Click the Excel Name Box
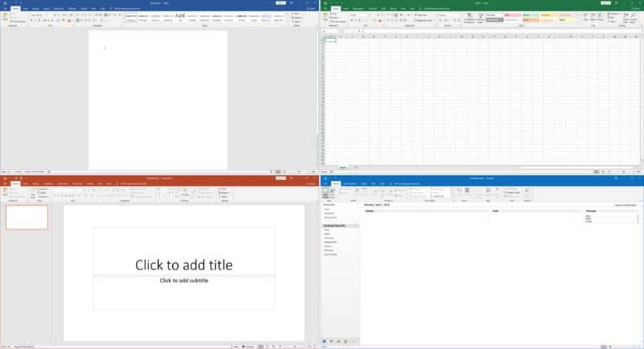The width and height of the screenshot is (644, 349). coord(330,31)
